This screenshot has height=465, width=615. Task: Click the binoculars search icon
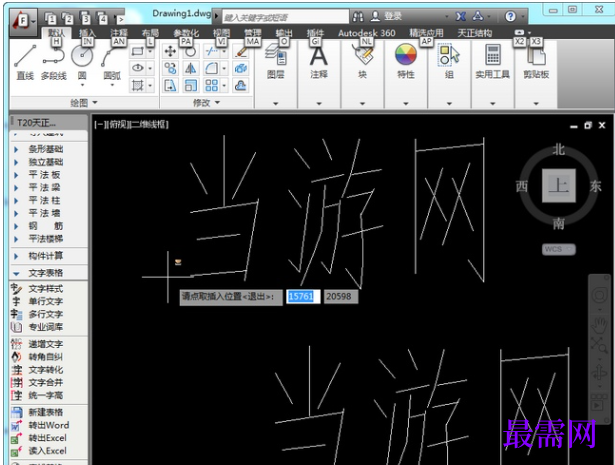coord(358,16)
